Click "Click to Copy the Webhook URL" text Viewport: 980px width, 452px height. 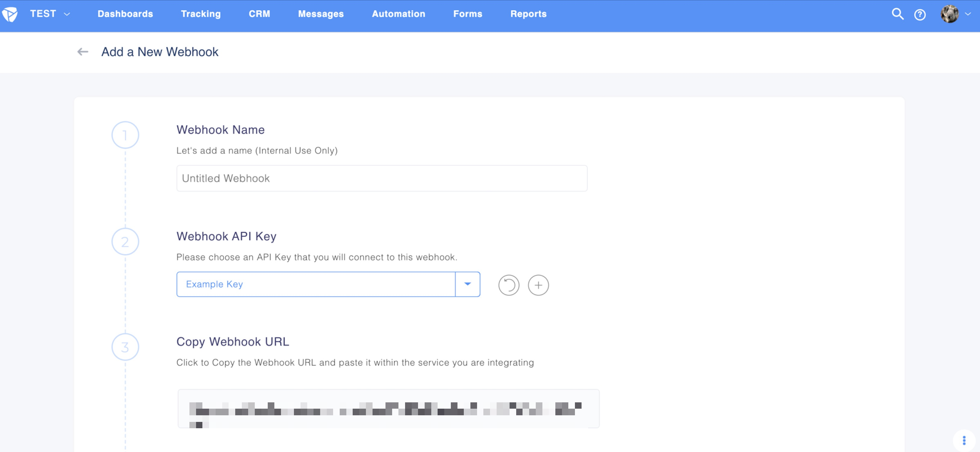coord(355,362)
